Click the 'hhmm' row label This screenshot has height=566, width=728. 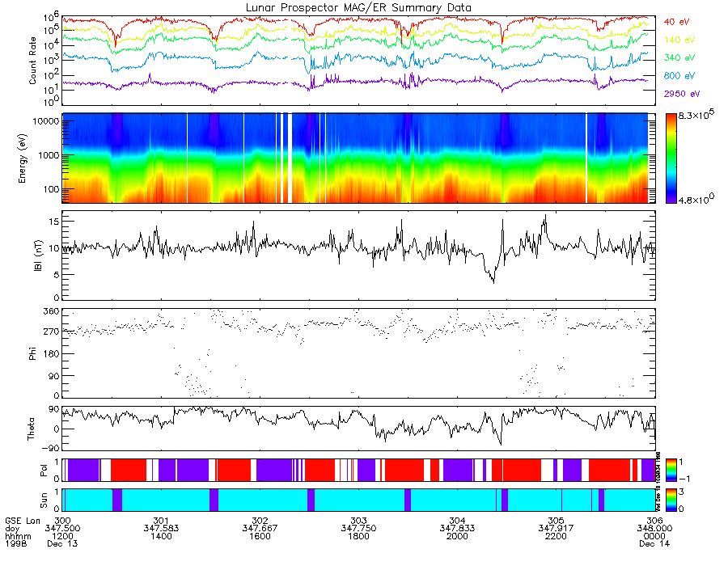[18, 536]
